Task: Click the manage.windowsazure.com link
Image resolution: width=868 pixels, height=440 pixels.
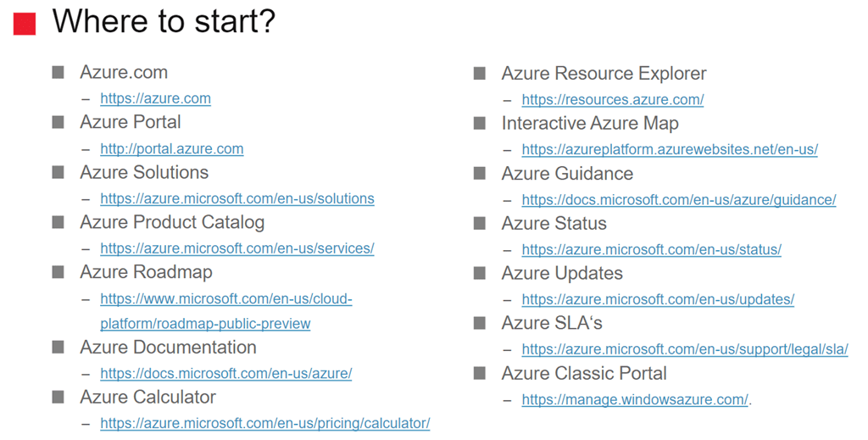Action: [634, 400]
